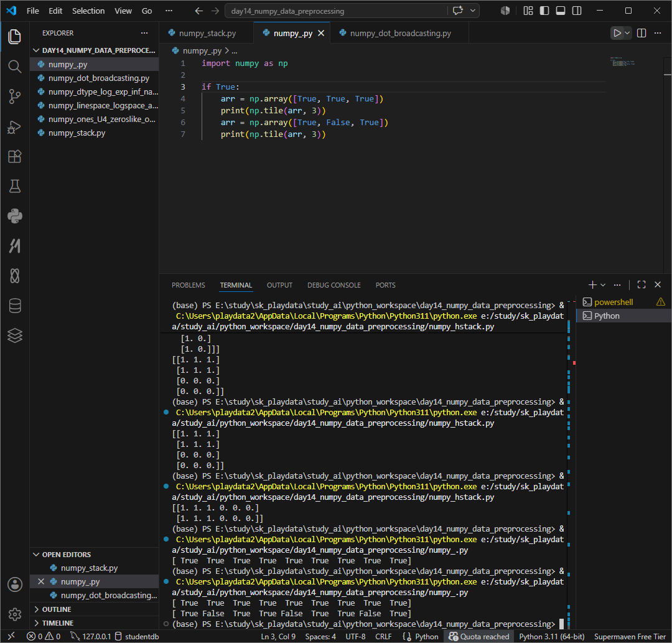Image resolution: width=672 pixels, height=643 pixels.
Task: Open the Database view in activity bar
Action: 14,306
